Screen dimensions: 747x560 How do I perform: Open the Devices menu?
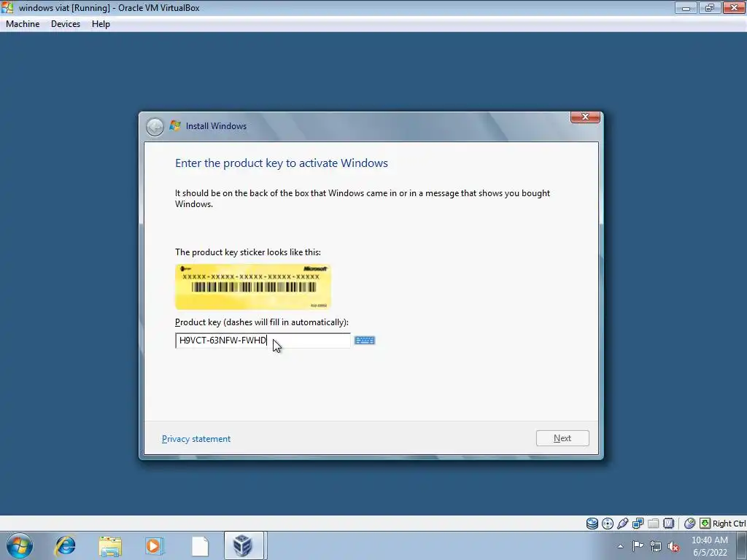click(66, 24)
